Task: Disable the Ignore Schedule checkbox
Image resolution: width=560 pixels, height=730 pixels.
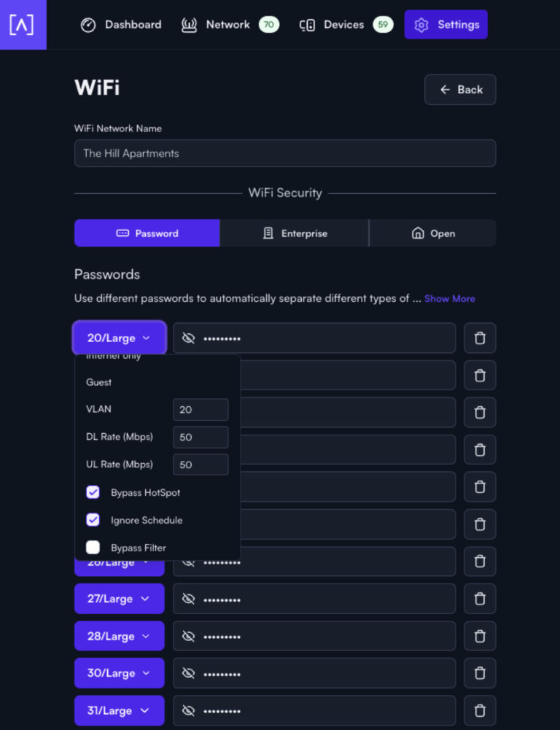Action: point(93,520)
